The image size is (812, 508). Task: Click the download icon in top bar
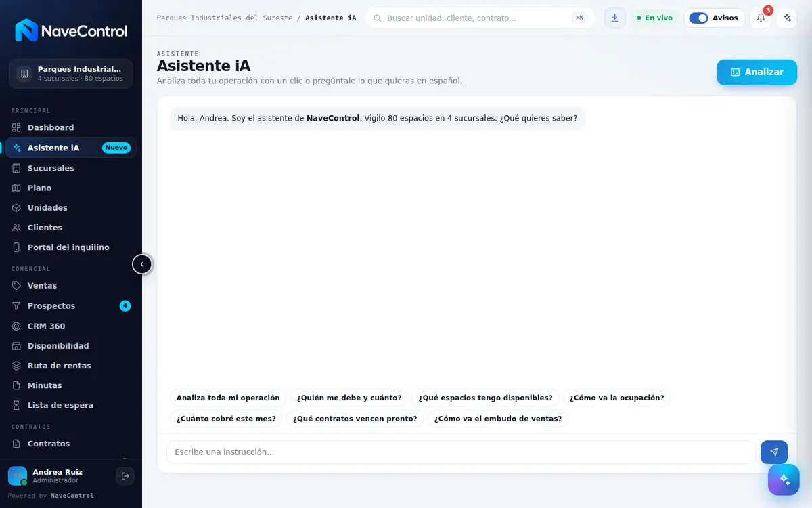tap(614, 18)
